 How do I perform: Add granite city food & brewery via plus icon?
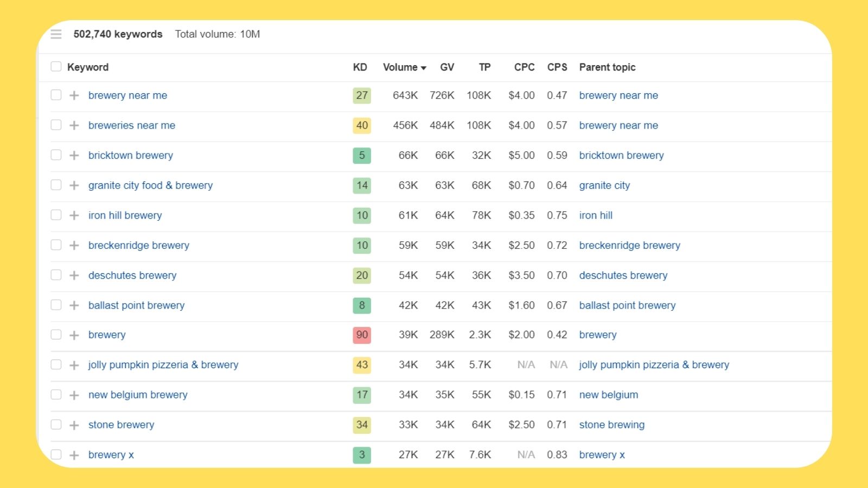[74, 185]
